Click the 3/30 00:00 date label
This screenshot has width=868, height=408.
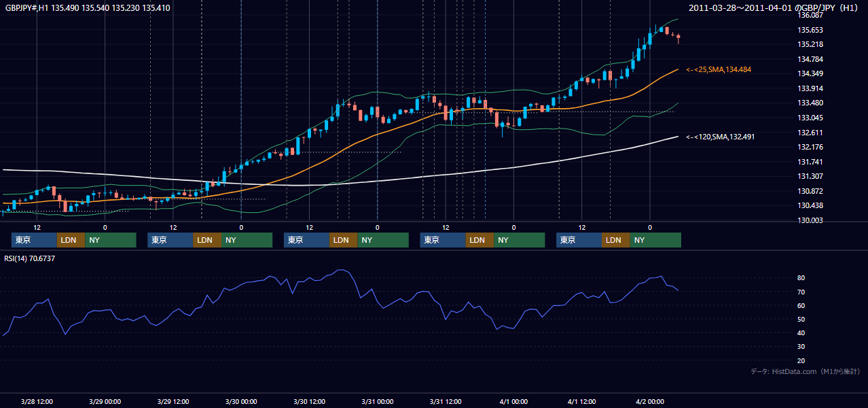[x=241, y=401]
